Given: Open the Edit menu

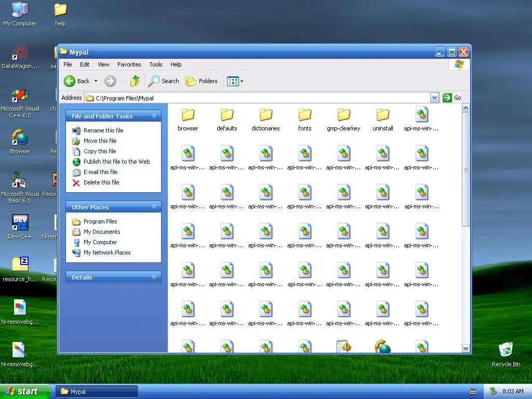Looking at the screenshot, I should pyautogui.click(x=85, y=64).
